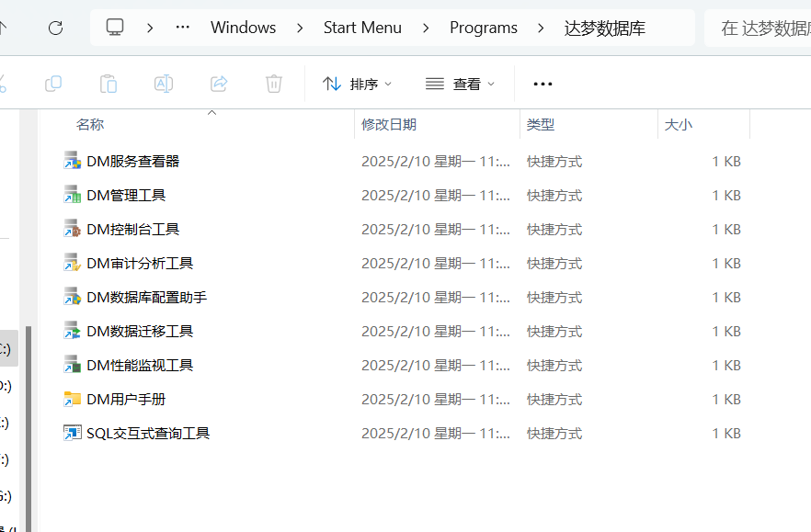
Task: Click the 1 KB size of DM控制台工具
Action: pos(726,230)
